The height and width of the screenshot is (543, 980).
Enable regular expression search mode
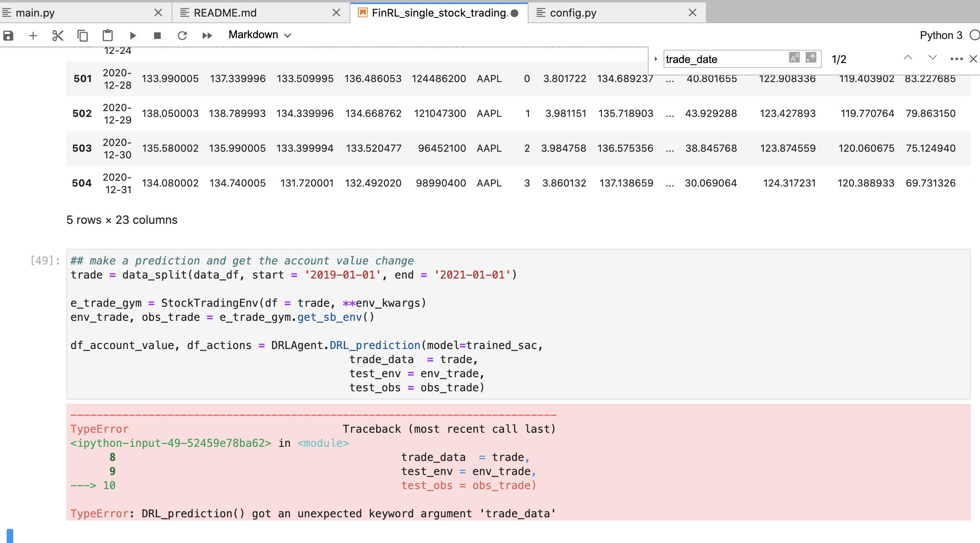(811, 57)
